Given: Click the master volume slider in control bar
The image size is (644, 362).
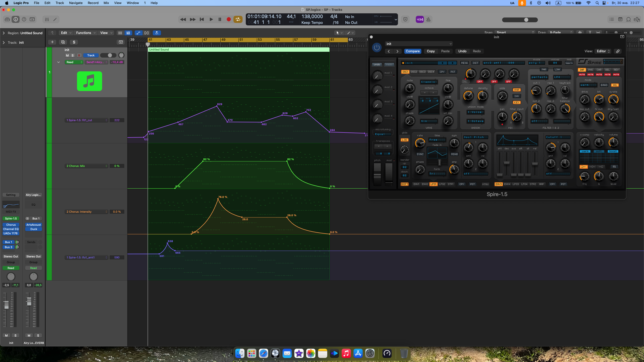Looking at the screenshot, I should click(x=520, y=20).
